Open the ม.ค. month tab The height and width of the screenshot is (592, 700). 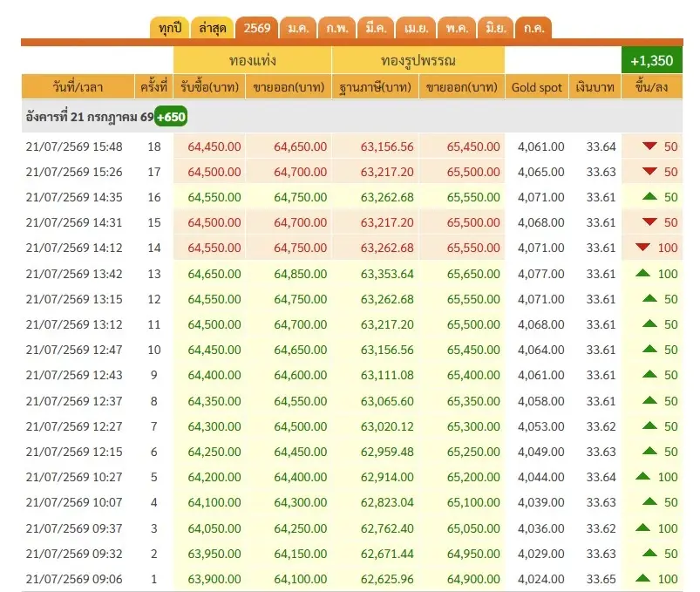[298, 28]
